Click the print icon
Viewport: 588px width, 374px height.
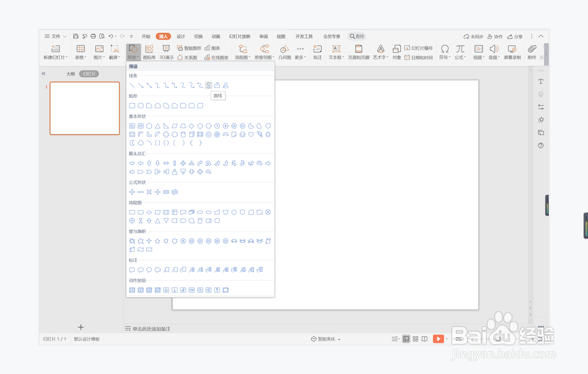click(x=93, y=36)
